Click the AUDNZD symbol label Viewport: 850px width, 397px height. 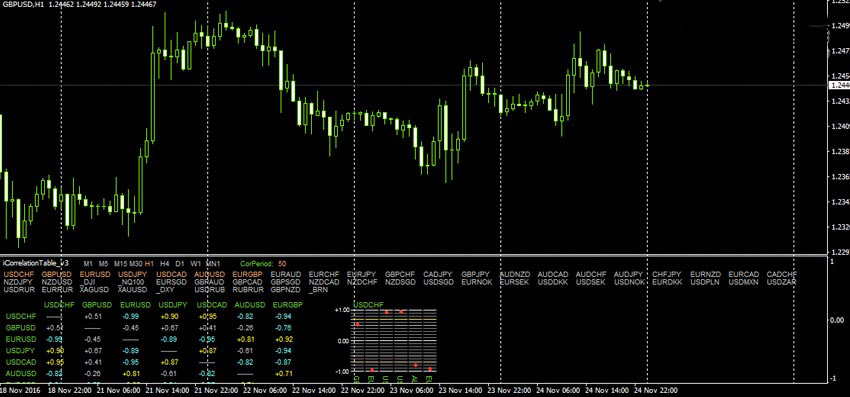(515, 274)
